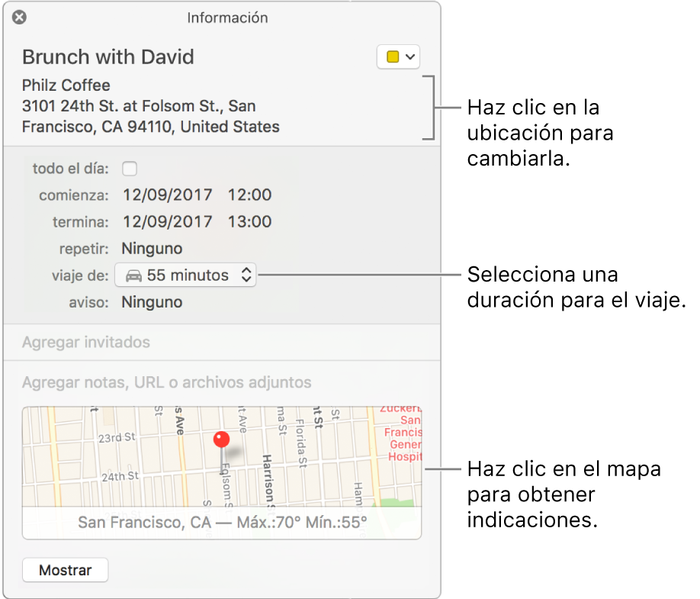The width and height of the screenshot is (700, 599).
Task: Click the travel time up-down arrows
Action: [246, 275]
